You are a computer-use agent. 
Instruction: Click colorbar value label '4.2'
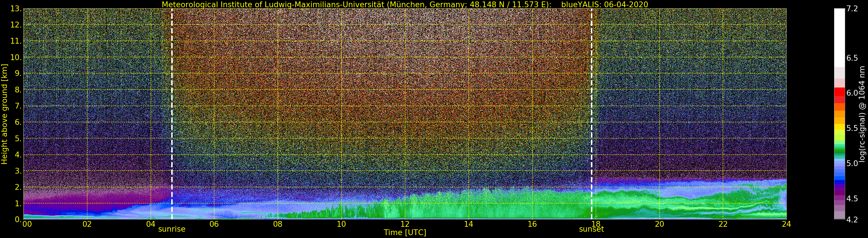pyautogui.click(x=852, y=220)
